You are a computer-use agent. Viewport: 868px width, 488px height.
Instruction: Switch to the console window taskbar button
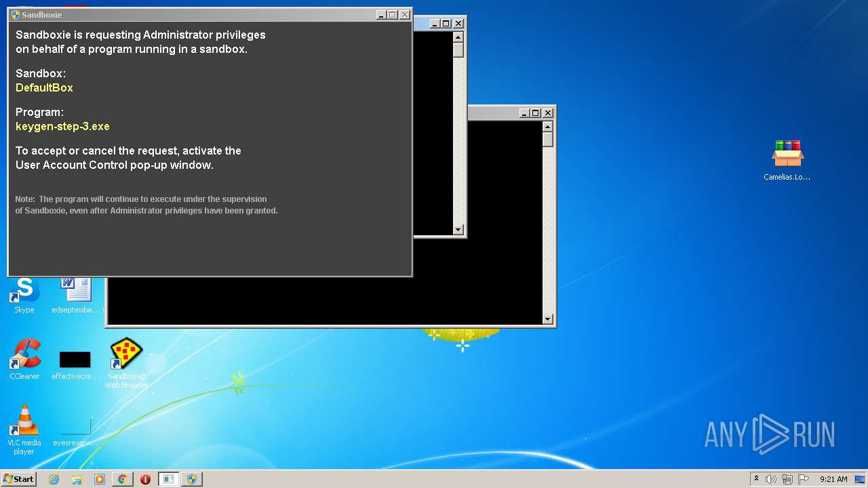(x=168, y=479)
